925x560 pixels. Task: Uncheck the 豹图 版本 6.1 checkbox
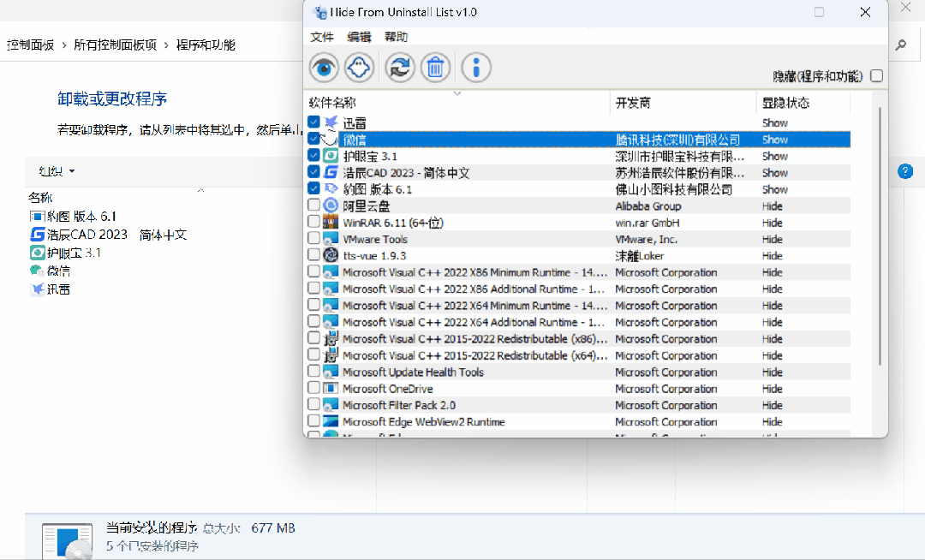point(313,188)
